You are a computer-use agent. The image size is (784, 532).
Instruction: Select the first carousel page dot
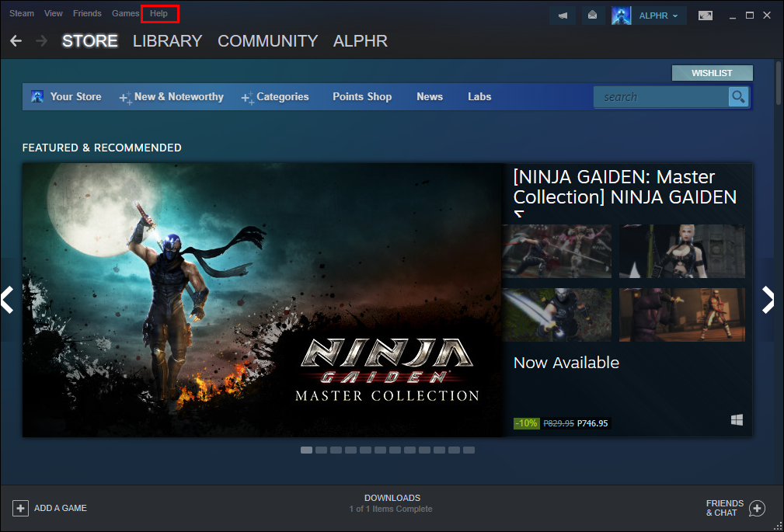click(x=306, y=450)
